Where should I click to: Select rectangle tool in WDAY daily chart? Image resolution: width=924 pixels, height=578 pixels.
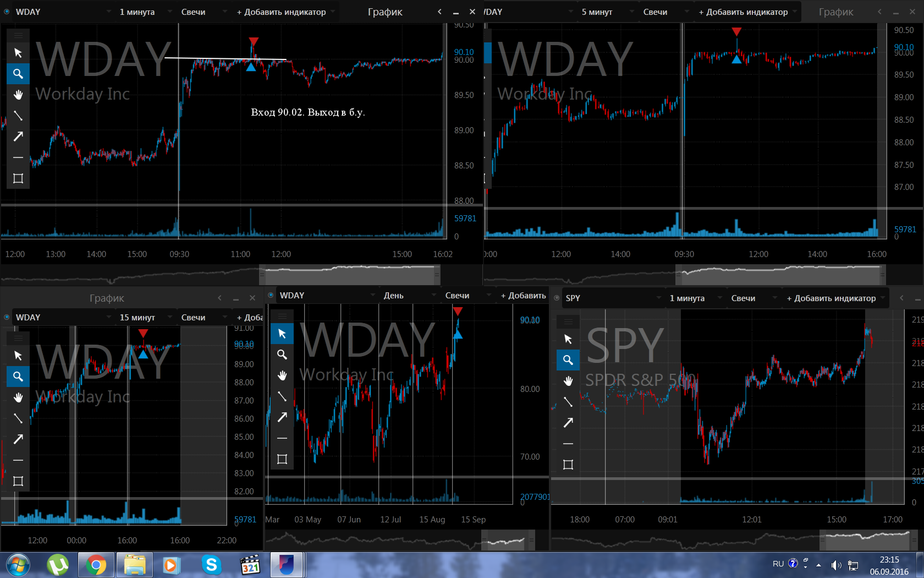point(282,459)
